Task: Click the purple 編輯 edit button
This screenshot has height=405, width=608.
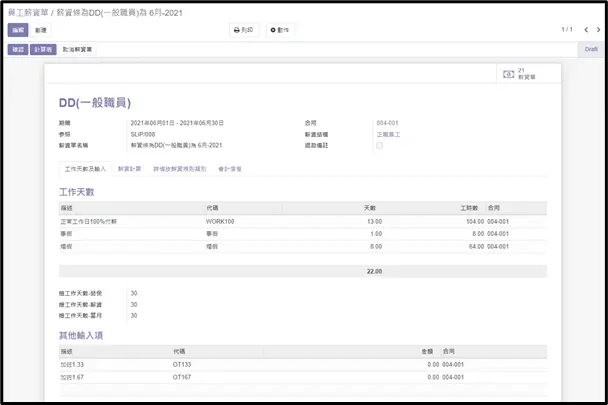Action: (18, 30)
